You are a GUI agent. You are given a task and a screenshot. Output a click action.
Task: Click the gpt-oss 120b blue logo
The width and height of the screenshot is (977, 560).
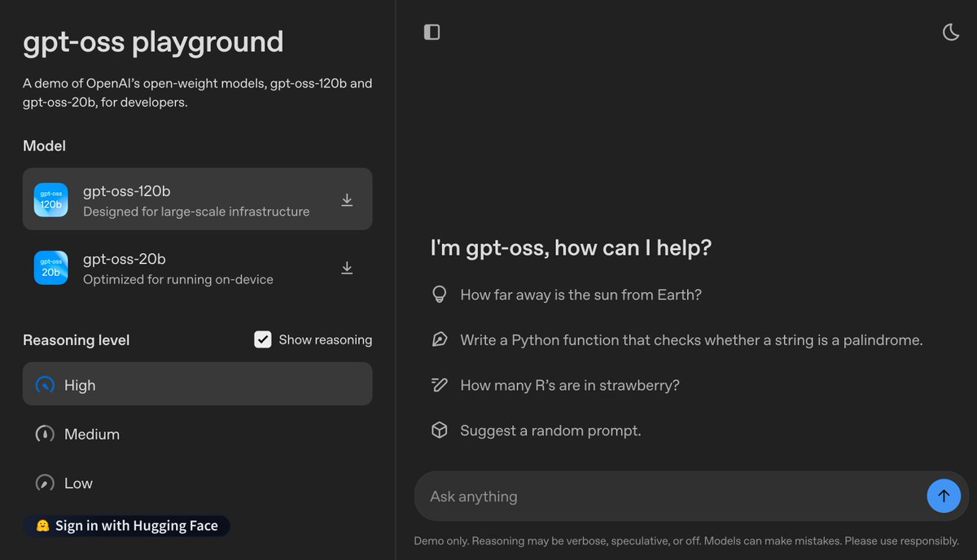(x=50, y=200)
